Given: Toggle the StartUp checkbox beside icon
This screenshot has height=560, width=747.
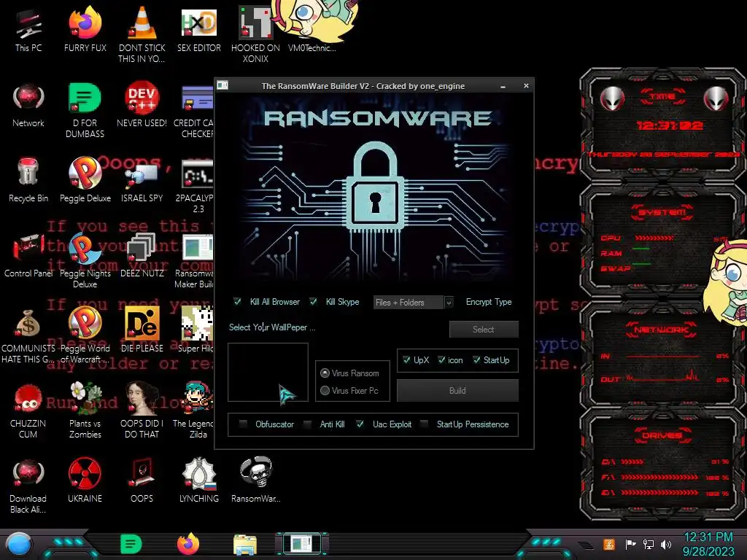Looking at the screenshot, I should 476,360.
